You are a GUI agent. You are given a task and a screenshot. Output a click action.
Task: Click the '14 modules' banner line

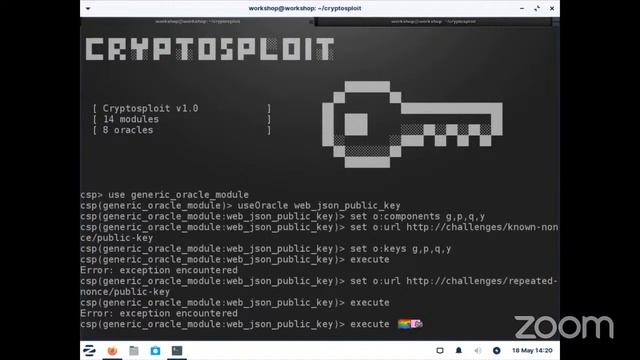131,119
